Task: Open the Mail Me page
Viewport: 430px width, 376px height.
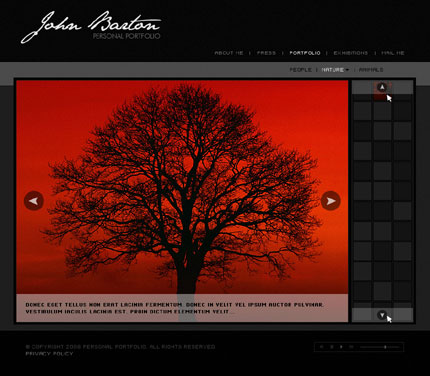Action: point(393,53)
